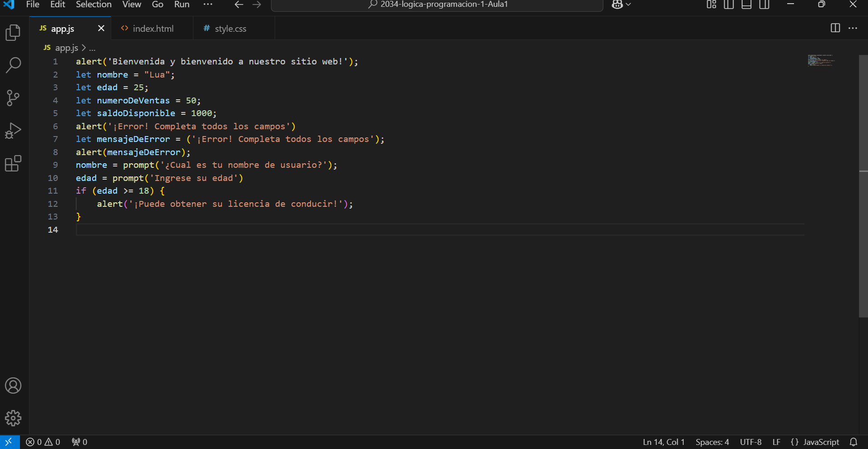Show errors and warnings count in status bar
The image size is (868, 449).
point(43,442)
